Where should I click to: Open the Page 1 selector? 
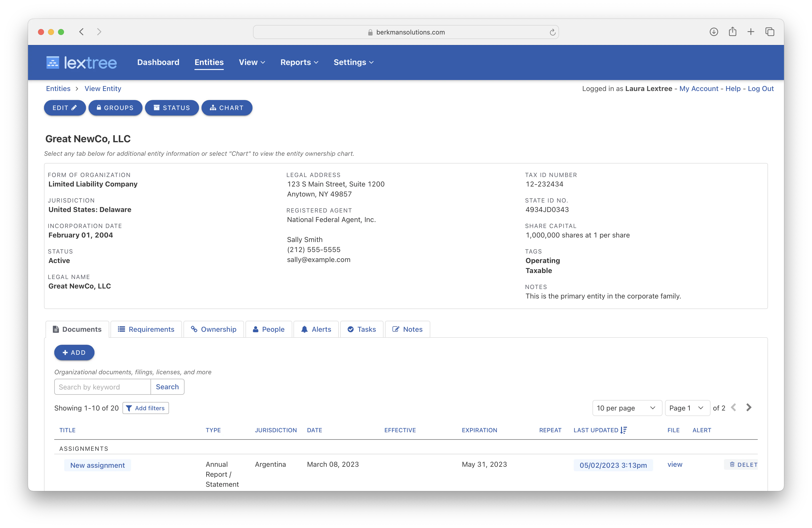pos(687,408)
